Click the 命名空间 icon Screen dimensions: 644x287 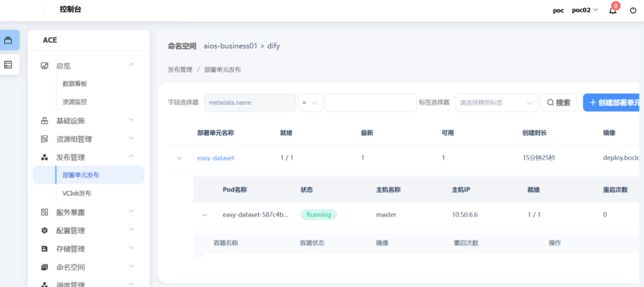[x=44, y=267]
